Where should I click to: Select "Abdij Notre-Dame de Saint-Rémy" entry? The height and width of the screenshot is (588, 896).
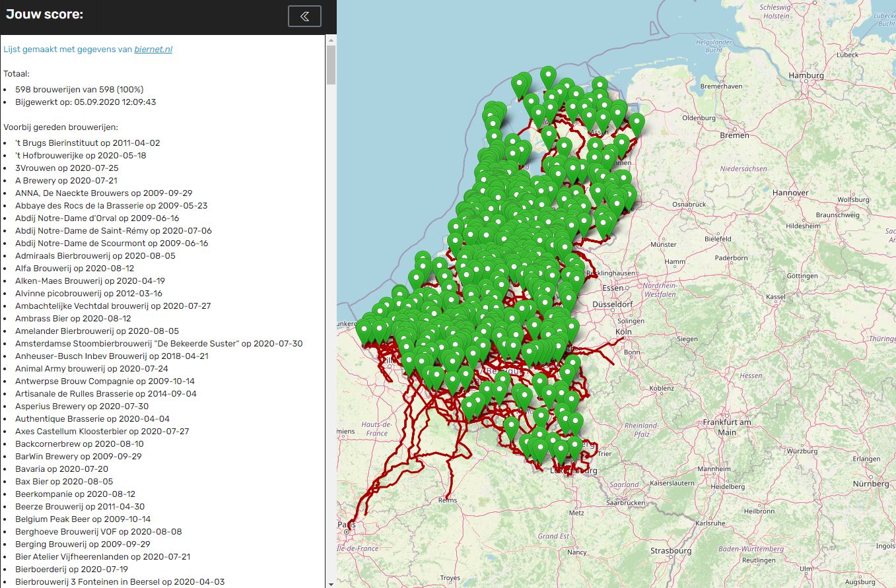coord(114,231)
